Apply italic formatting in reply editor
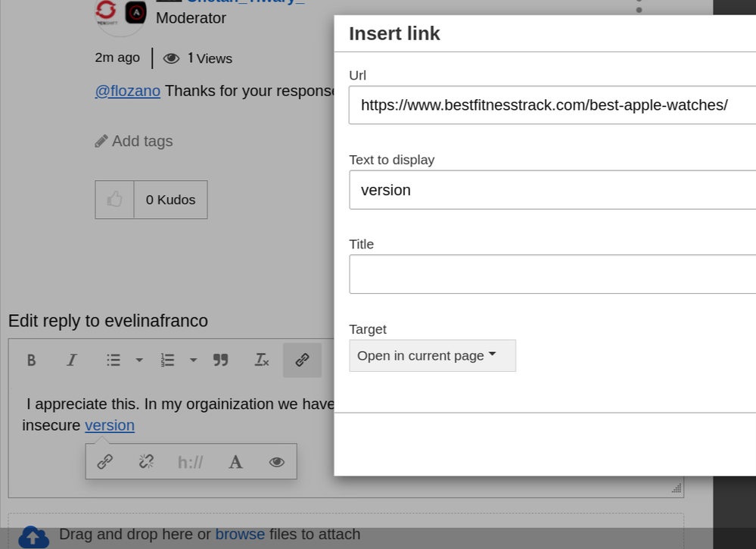The width and height of the screenshot is (756, 549). 72,360
